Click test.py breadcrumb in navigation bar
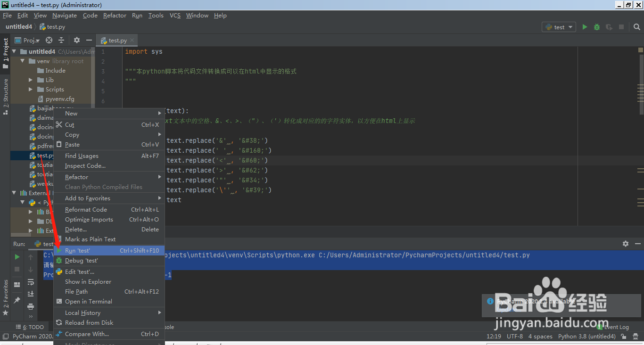The height and width of the screenshot is (345, 644). 52,27
